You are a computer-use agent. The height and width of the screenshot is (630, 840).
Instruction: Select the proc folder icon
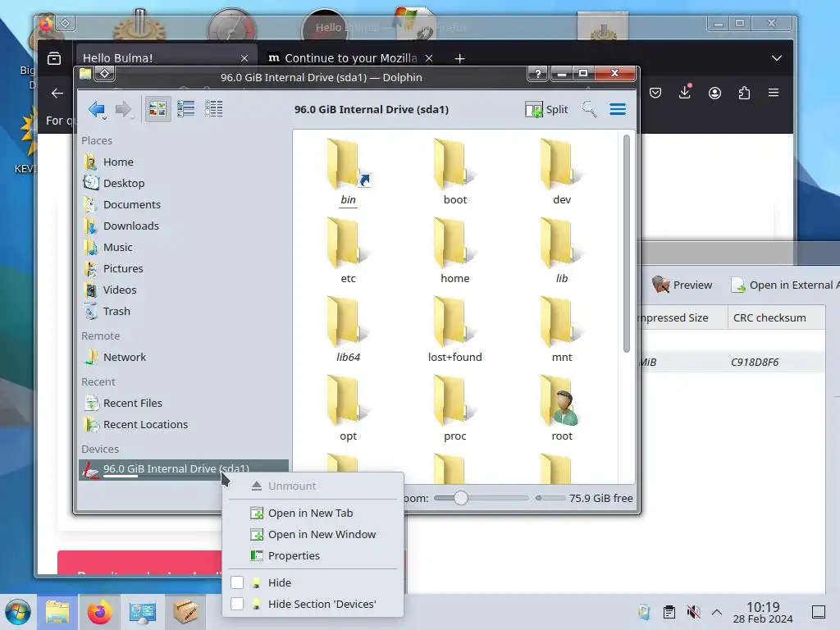click(x=454, y=400)
